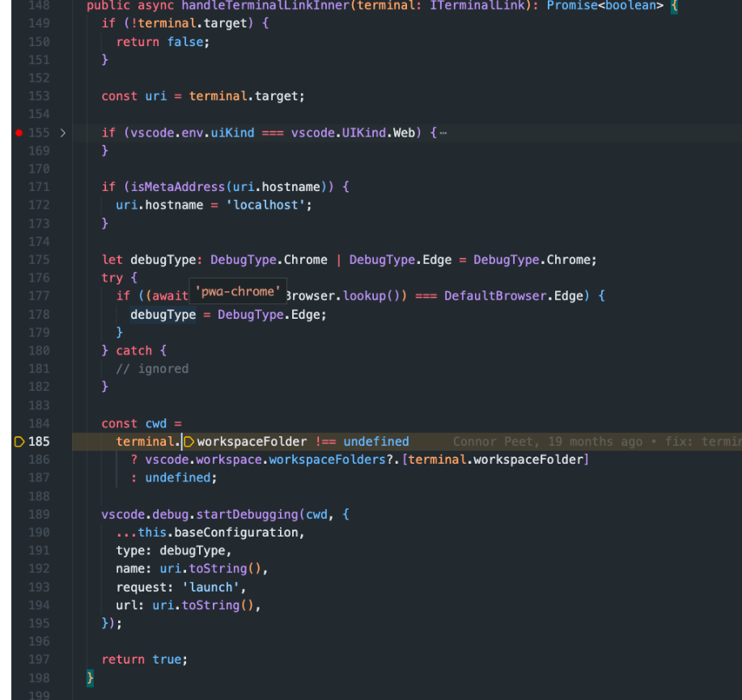Click line number 175 in the gutter

pos(39,260)
